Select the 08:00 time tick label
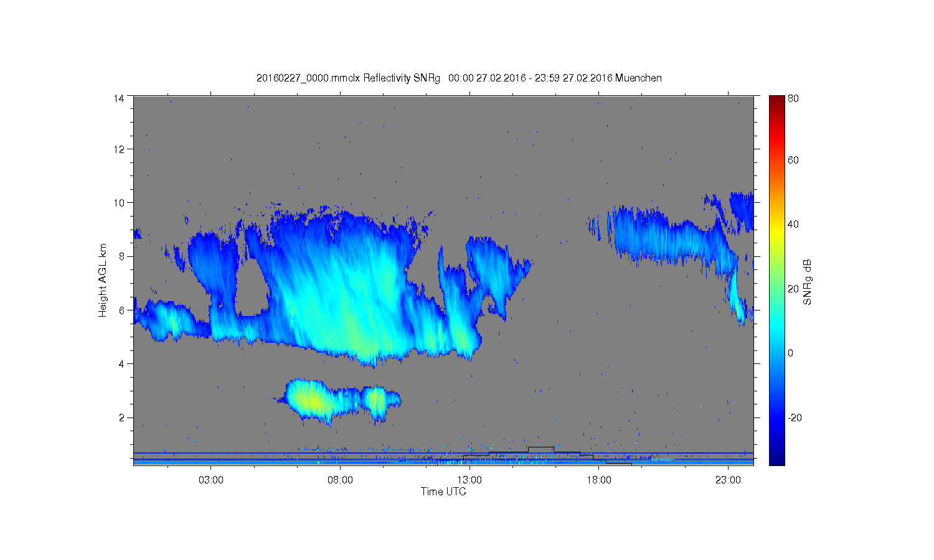Viewport: 934px width, 560px height. (x=340, y=480)
